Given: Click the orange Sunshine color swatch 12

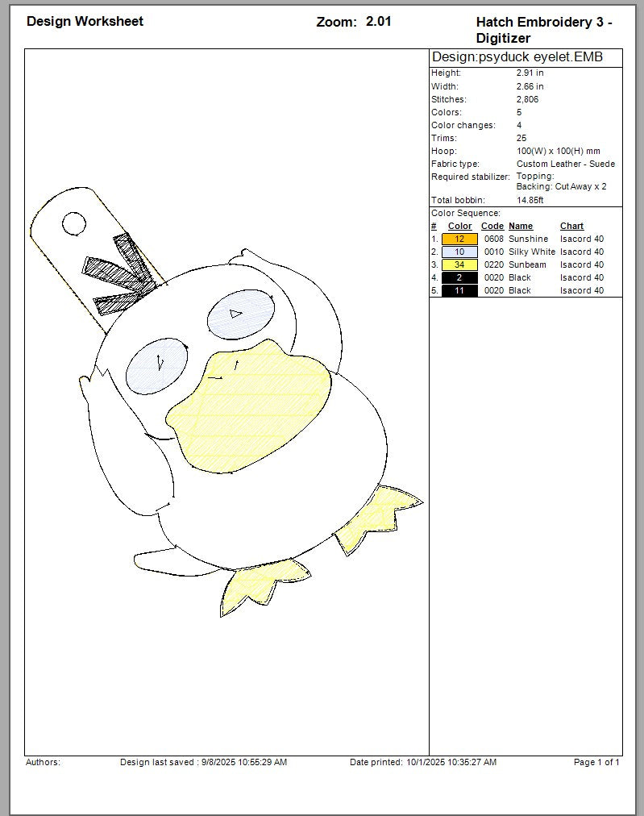Looking at the screenshot, I should point(459,239).
